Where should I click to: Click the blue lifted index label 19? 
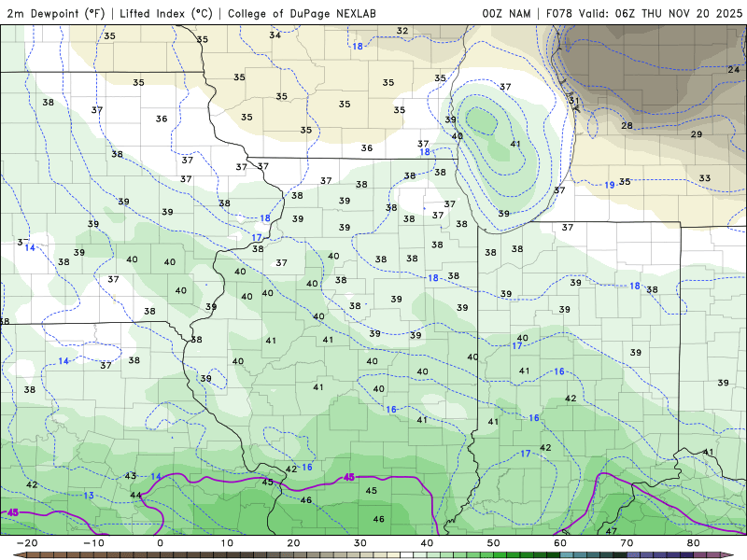point(610,185)
